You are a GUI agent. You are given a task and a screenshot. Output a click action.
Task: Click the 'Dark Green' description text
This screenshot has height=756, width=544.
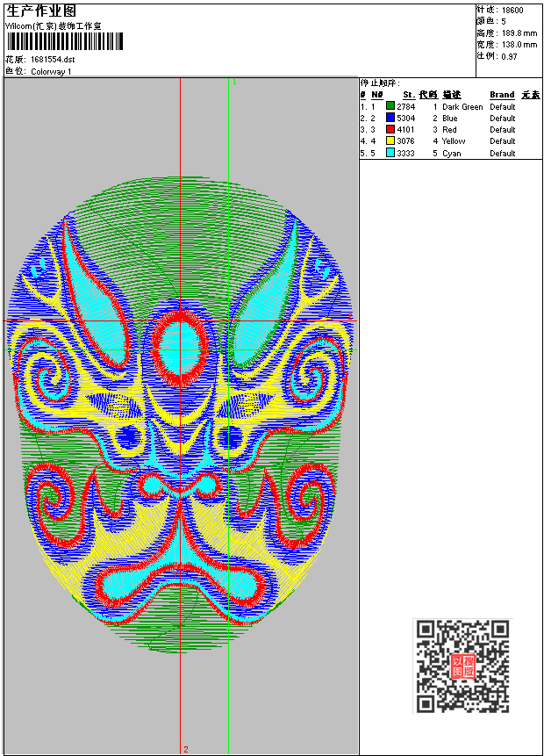(462, 106)
